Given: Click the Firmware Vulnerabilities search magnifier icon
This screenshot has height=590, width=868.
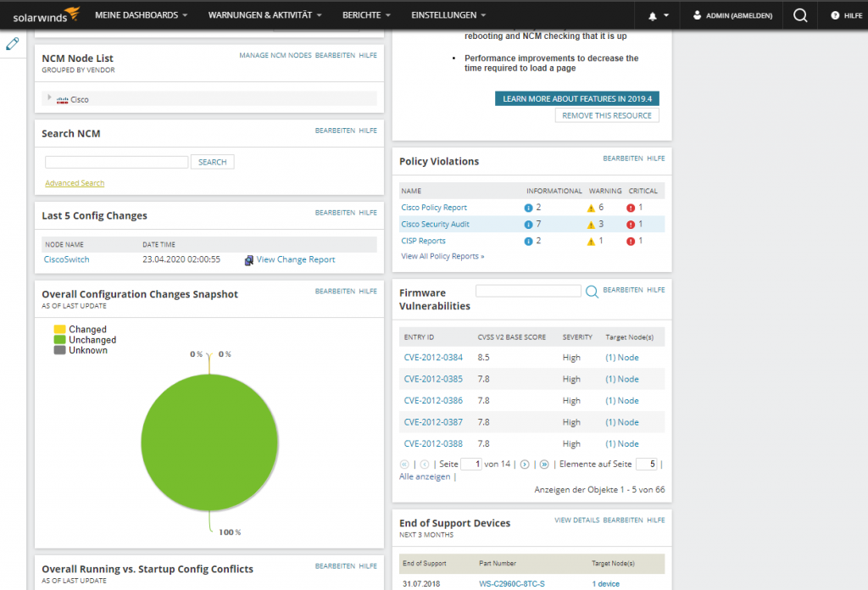Looking at the screenshot, I should (x=593, y=292).
